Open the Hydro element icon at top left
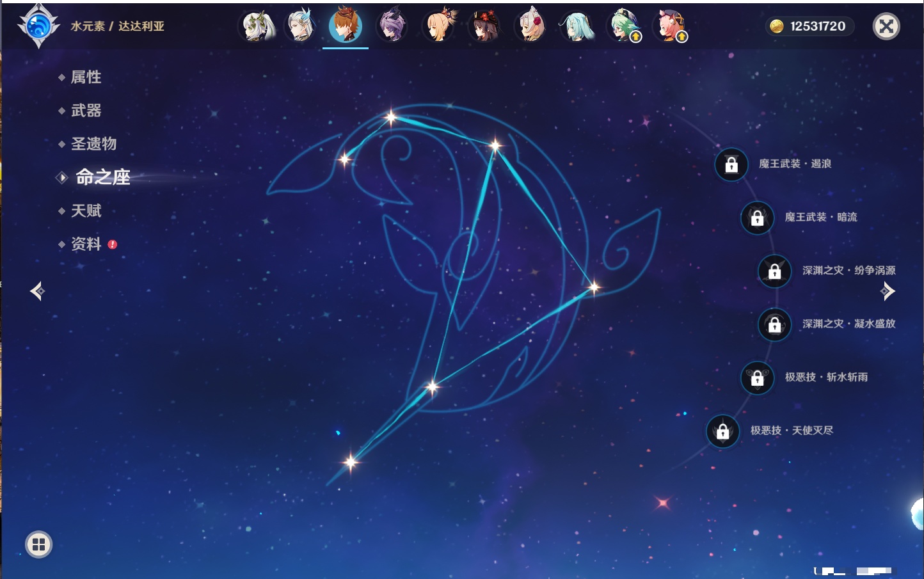 (38, 26)
